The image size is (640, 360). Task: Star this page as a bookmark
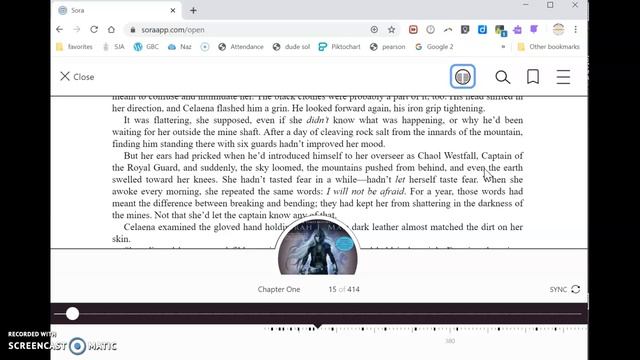coord(391,29)
